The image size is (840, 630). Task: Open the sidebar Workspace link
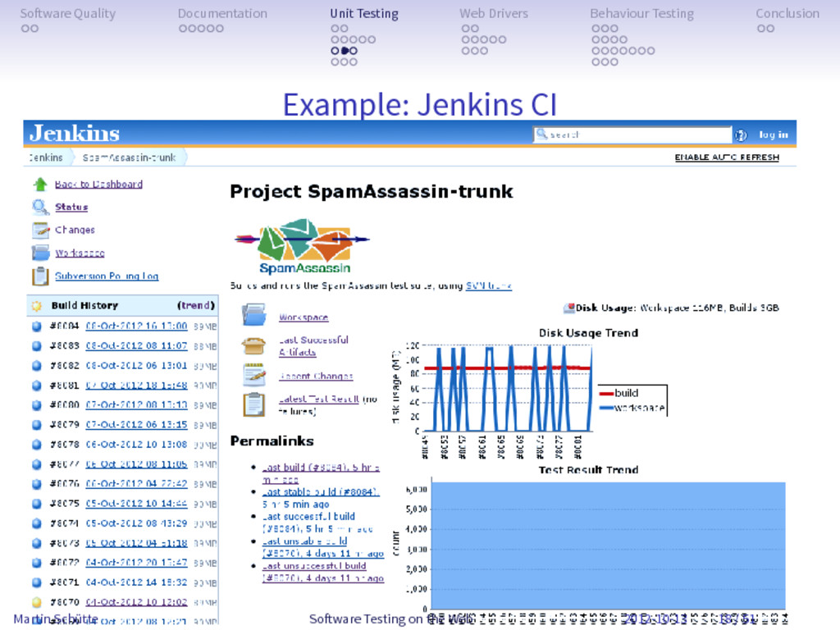coord(80,253)
